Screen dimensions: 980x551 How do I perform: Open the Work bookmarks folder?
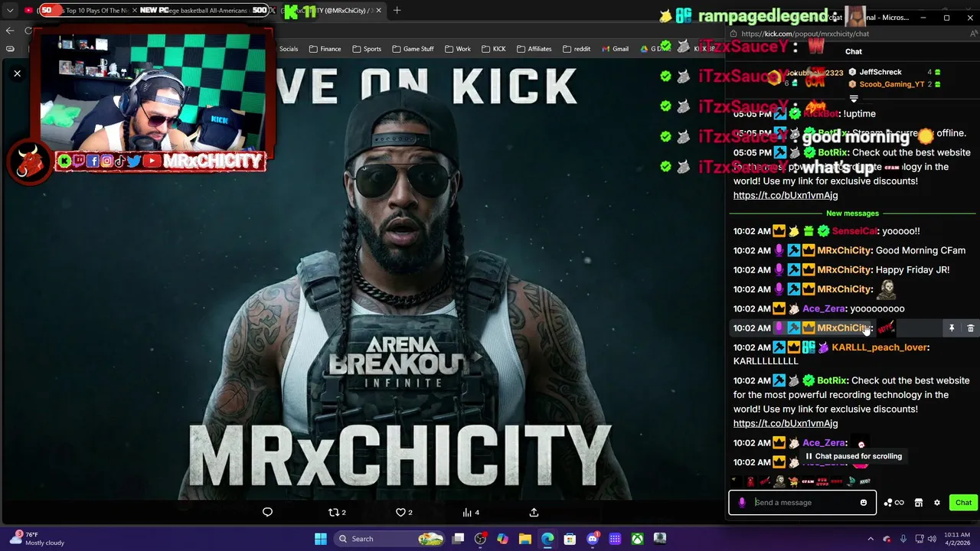coord(458,49)
